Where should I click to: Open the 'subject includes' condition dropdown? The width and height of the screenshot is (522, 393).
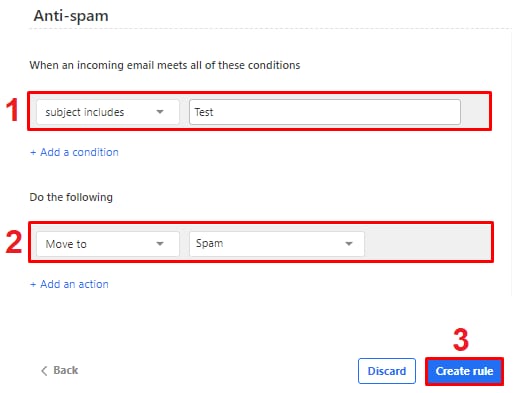pos(108,112)
